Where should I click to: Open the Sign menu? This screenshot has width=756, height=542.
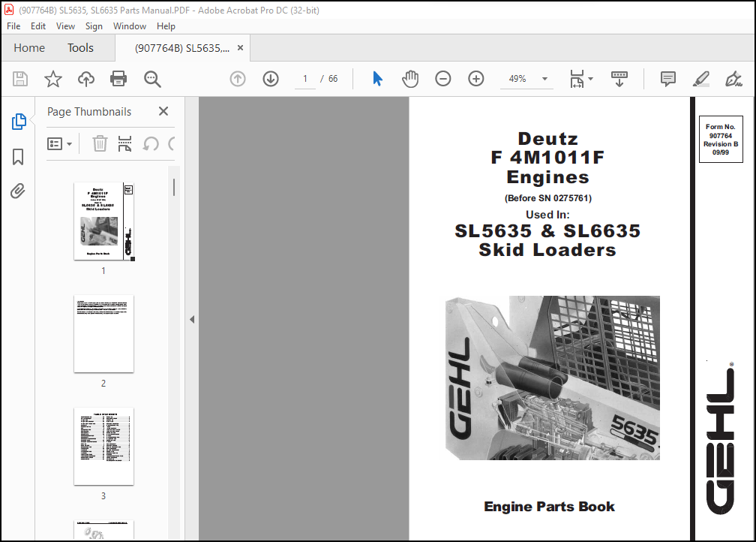point(94,26)
